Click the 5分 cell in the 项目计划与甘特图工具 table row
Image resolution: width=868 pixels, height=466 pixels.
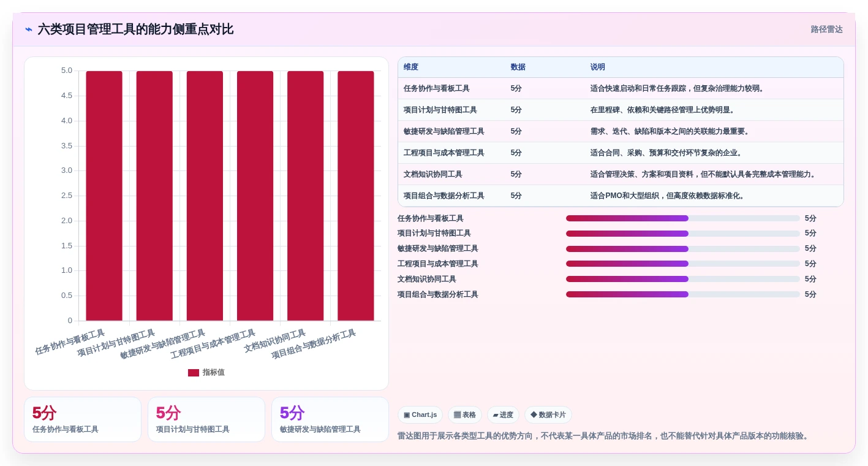pos(516,110)
